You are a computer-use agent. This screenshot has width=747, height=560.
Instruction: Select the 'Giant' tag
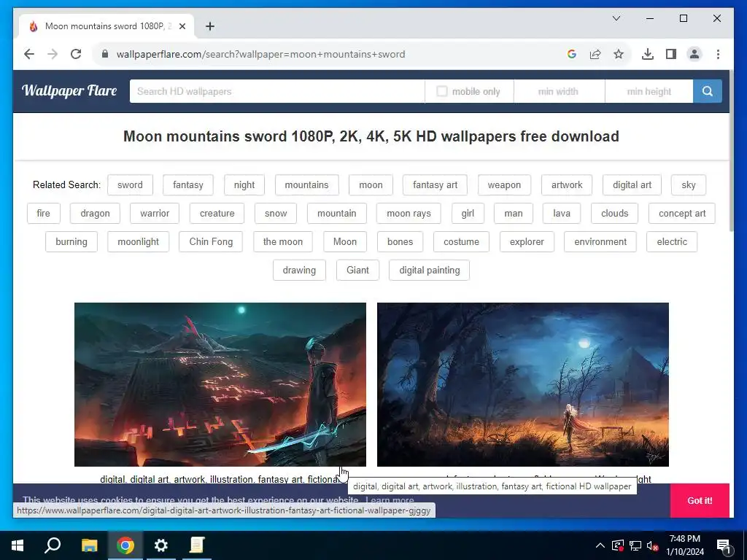tap(357, 270)
